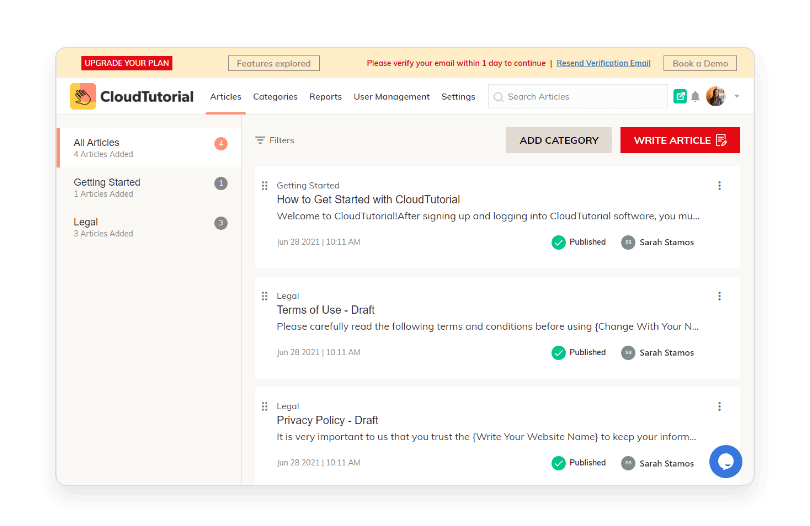810x526 pixels.
Task: Click the CloudTutorial brand name
Action: 147,97
